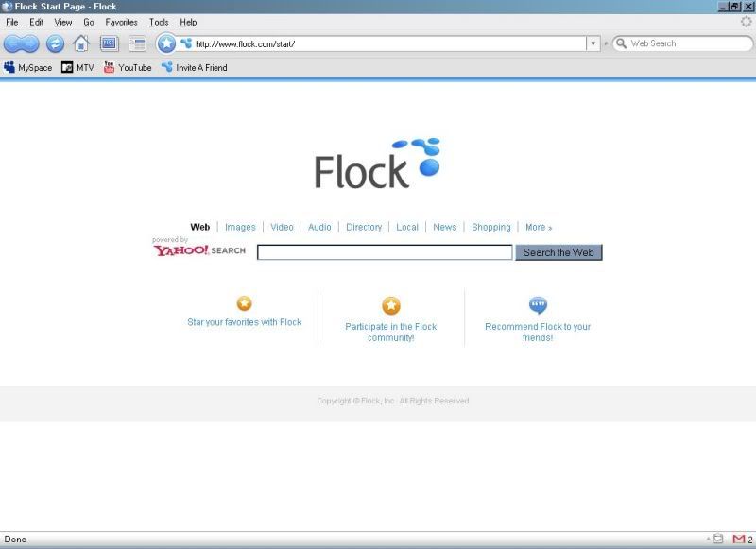Restore down the Flock browser window
756x549 pixels.
click(x=735, y=7)
